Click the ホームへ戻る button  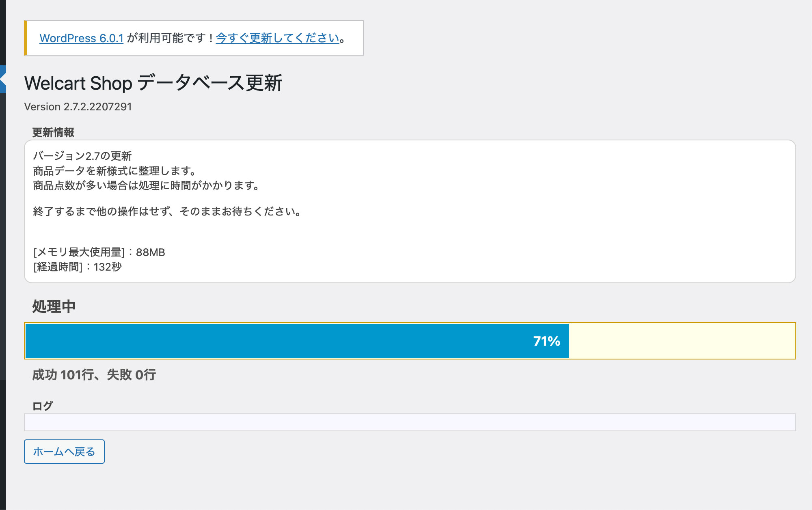click(x=64, y=452)
